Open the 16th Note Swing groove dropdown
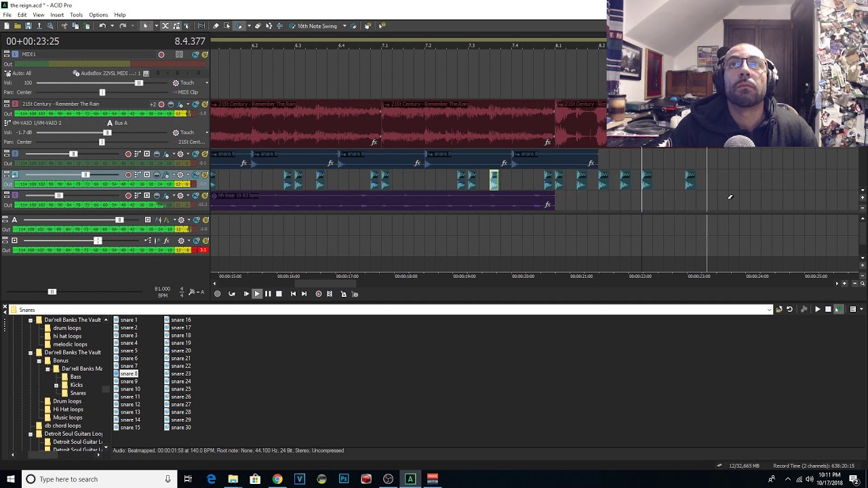The image size is (868, 488). pos(344,26)
